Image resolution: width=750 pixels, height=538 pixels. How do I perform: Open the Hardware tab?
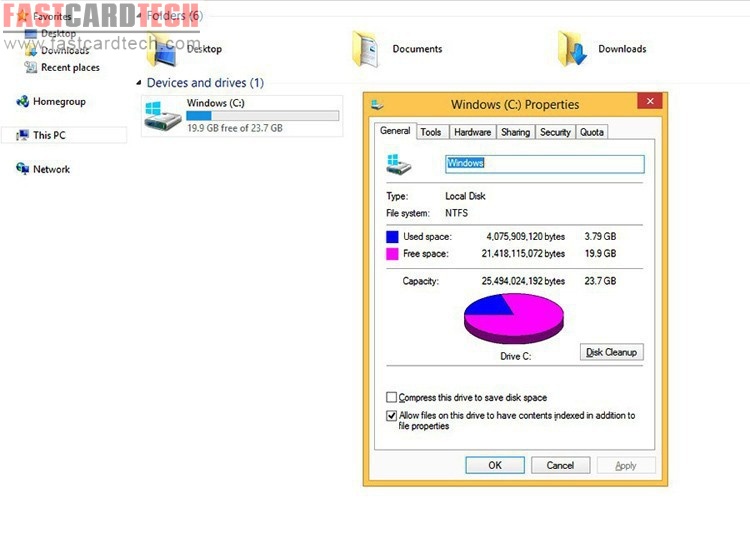(473, 132)
